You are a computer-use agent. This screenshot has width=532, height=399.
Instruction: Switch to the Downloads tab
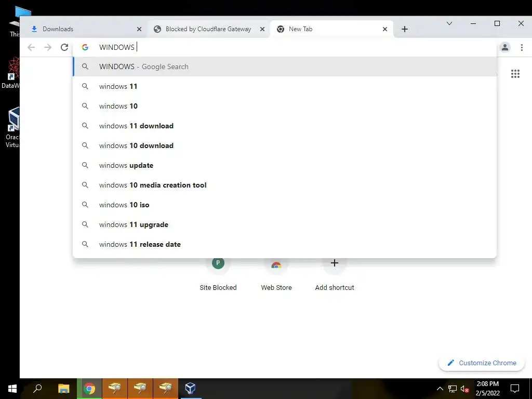(85, 29)
